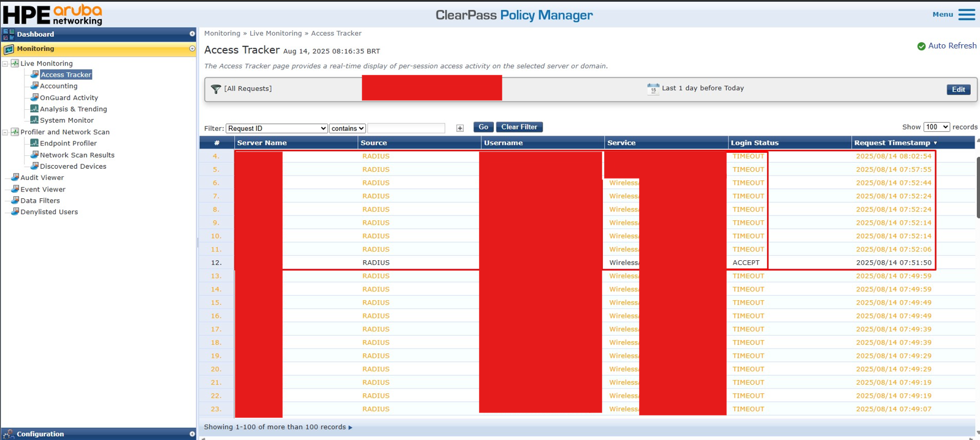Open Audit Viewer tree item

click(42, 178)
